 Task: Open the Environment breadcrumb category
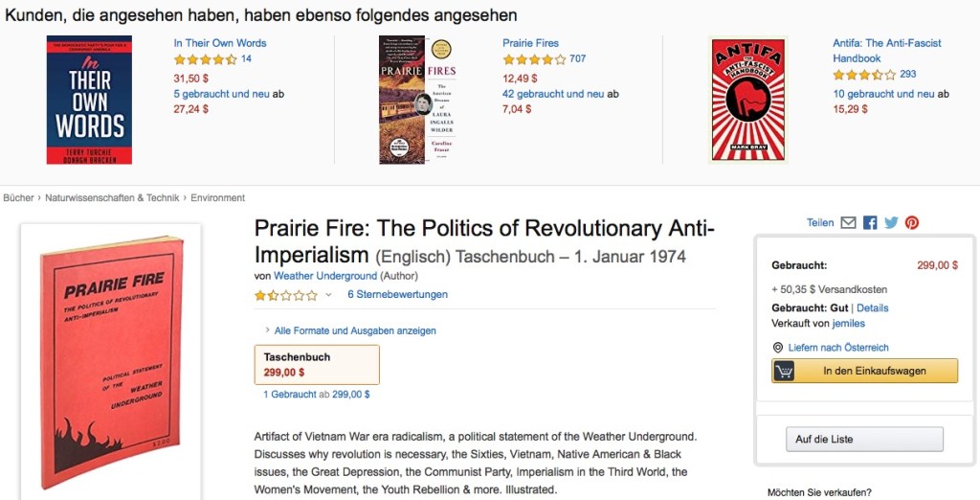(218, 198)
